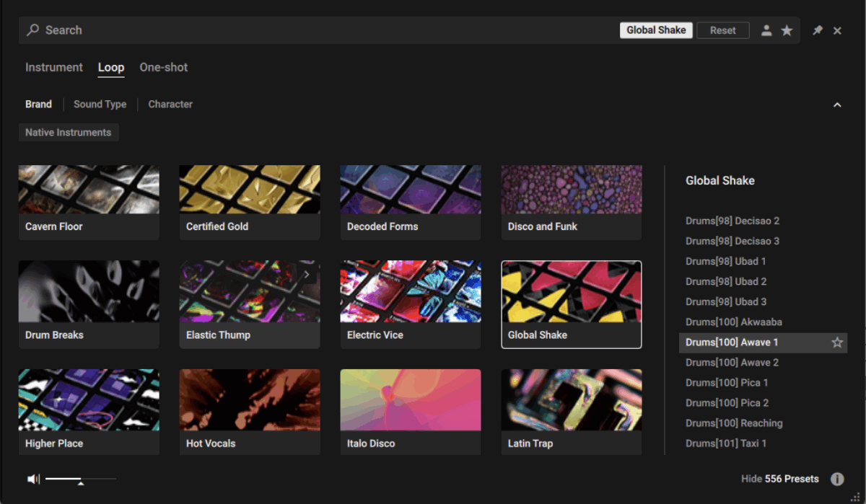
Task: Click the Reset button
Action: tap(723, 30)
